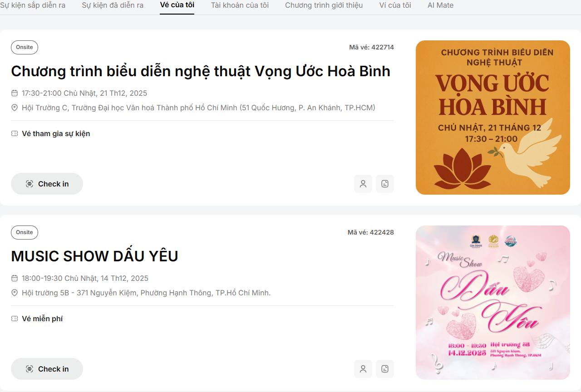Click the calendar icon beside 17:30-21:00 date
The width and height of the screenshot is (581, 392).
point(15,93)
